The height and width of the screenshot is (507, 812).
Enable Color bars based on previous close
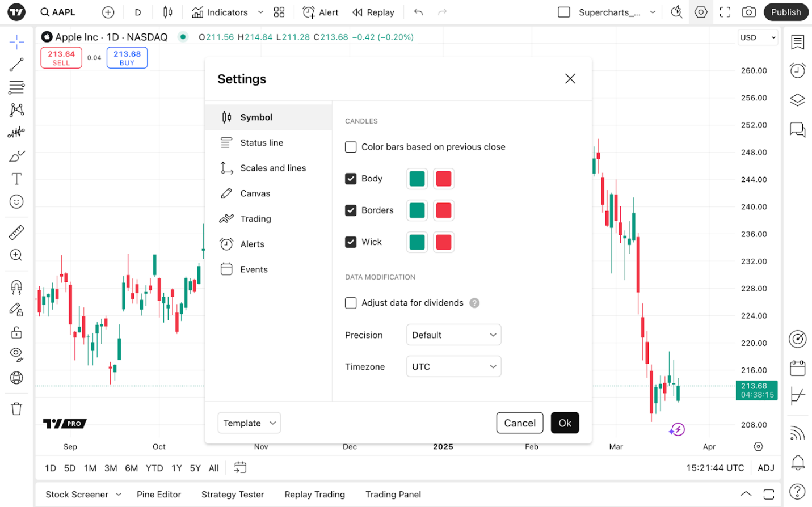coord(351,147)
